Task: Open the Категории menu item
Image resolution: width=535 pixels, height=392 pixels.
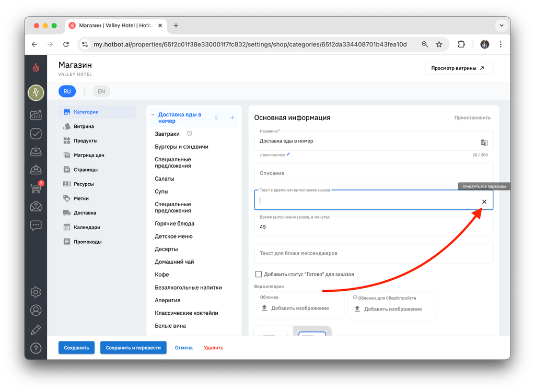Action: [x=97, y=112]
